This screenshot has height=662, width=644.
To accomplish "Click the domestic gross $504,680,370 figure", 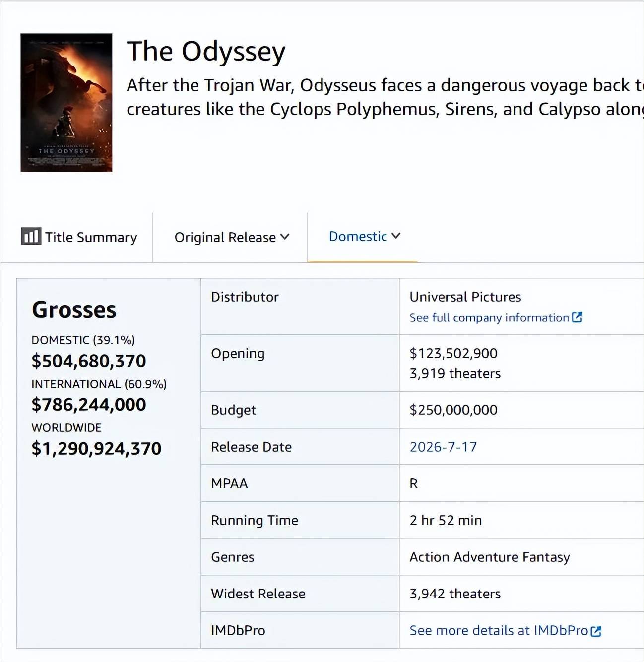I will click(x=89, y=361).
